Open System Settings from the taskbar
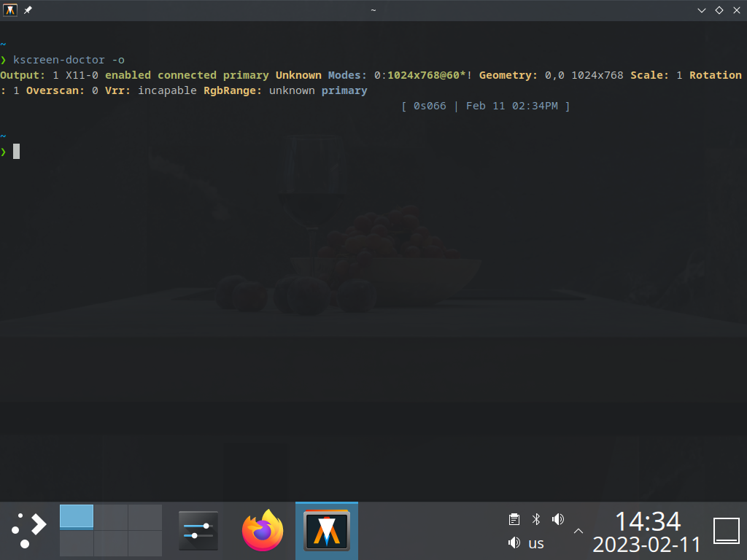 click(x=198, y=531)
